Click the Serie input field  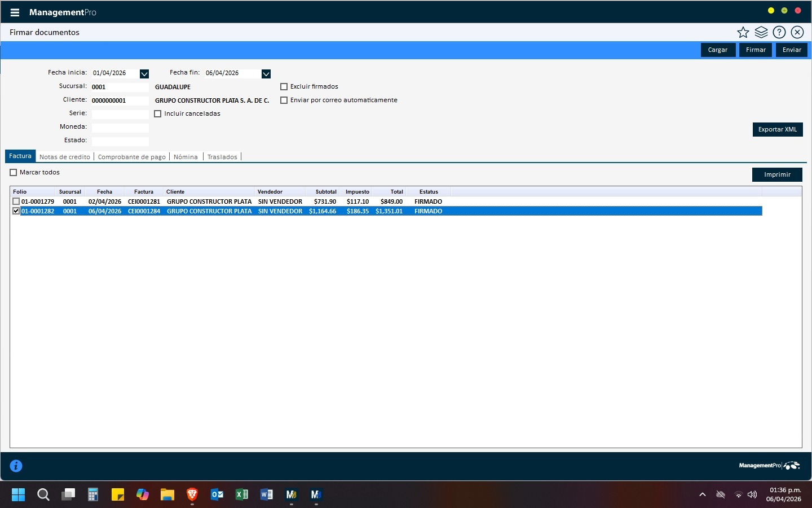tap(120, 114)
